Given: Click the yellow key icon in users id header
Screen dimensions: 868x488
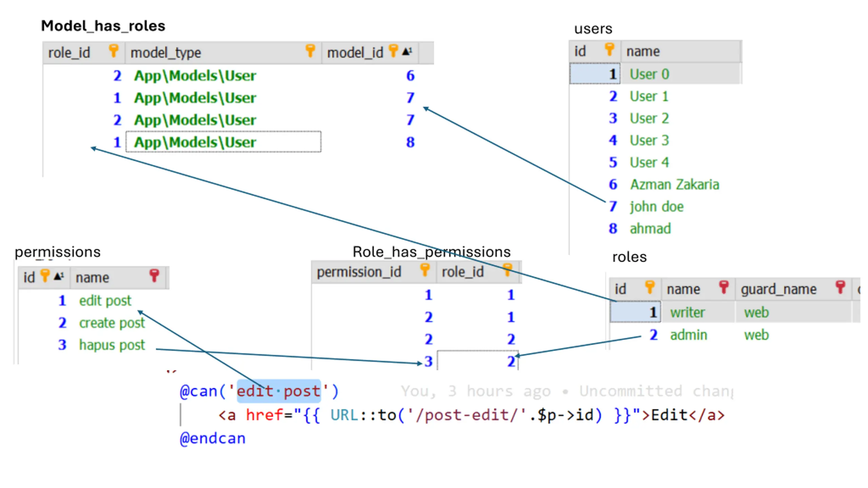Looking at the screenshot, I should [x=609, y=49].
